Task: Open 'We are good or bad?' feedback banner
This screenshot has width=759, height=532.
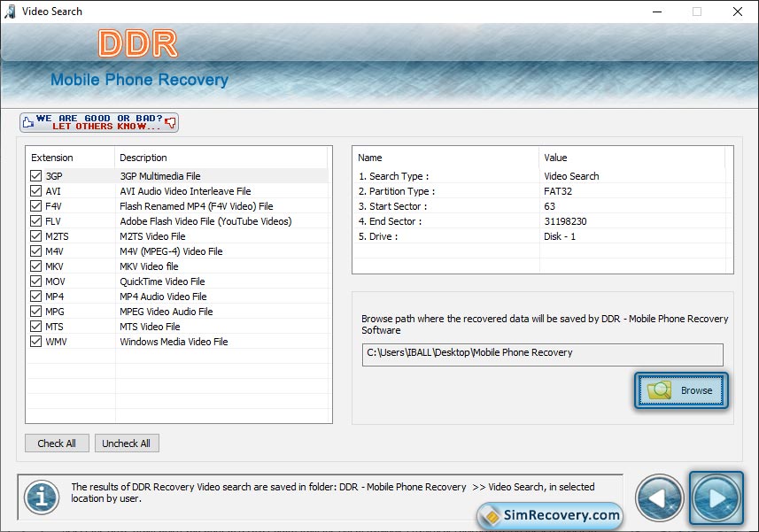Action: pyautogui.click(x=99, y=122)
